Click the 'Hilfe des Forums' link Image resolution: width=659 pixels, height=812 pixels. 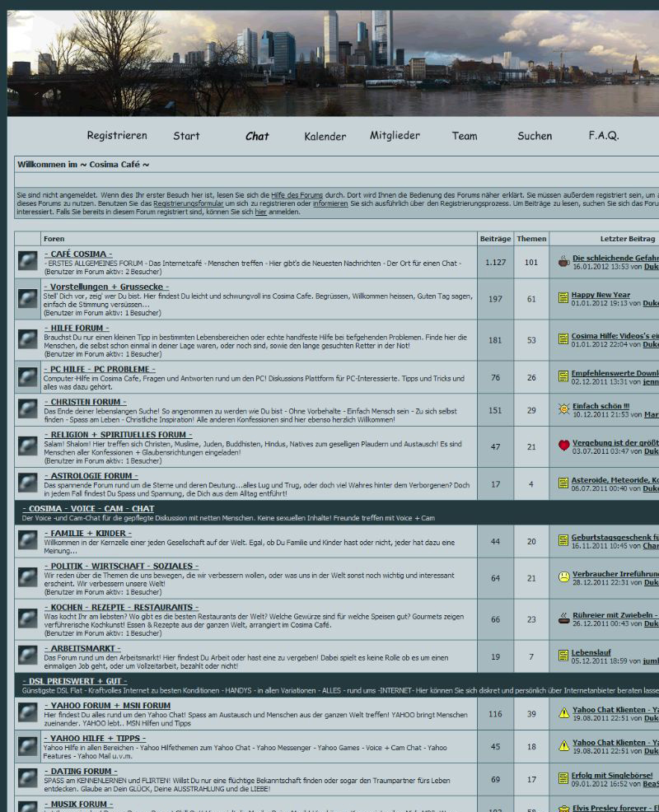(297, 195)
